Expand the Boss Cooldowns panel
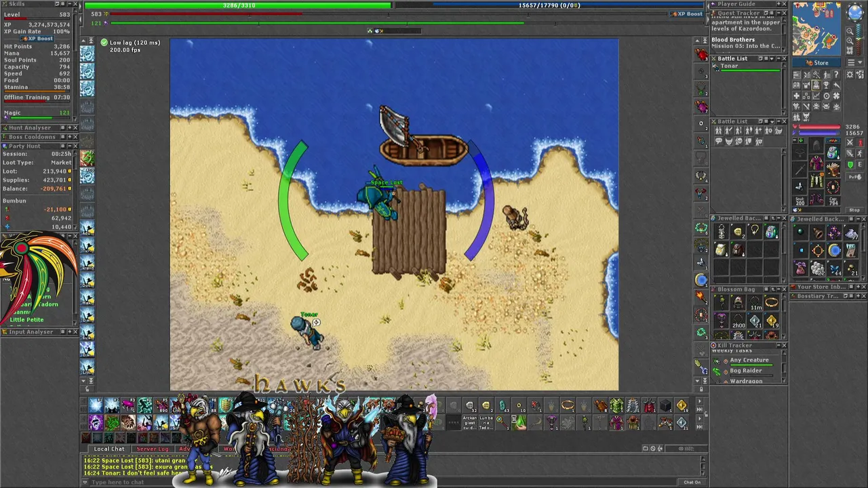868x488 pixels. (70, 137)
